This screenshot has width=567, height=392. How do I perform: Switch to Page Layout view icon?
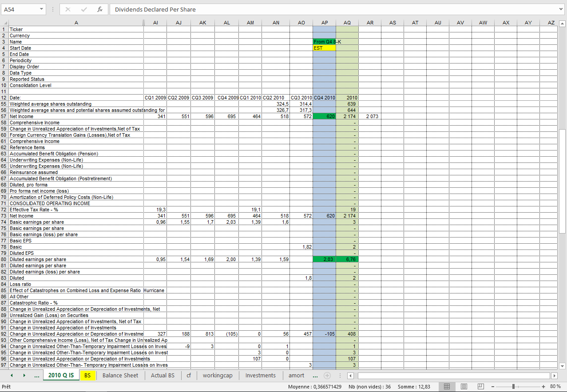pos(464,387)
